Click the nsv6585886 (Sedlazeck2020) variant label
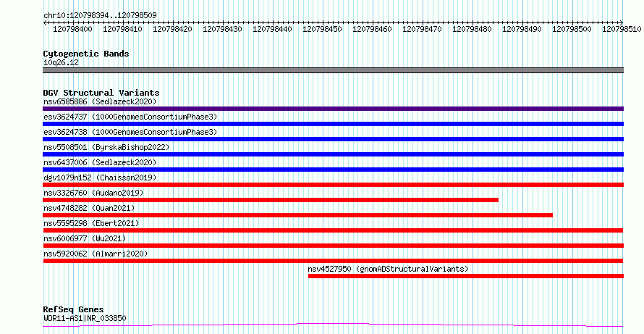The image size is (644, 334). [x=100, y=101]
